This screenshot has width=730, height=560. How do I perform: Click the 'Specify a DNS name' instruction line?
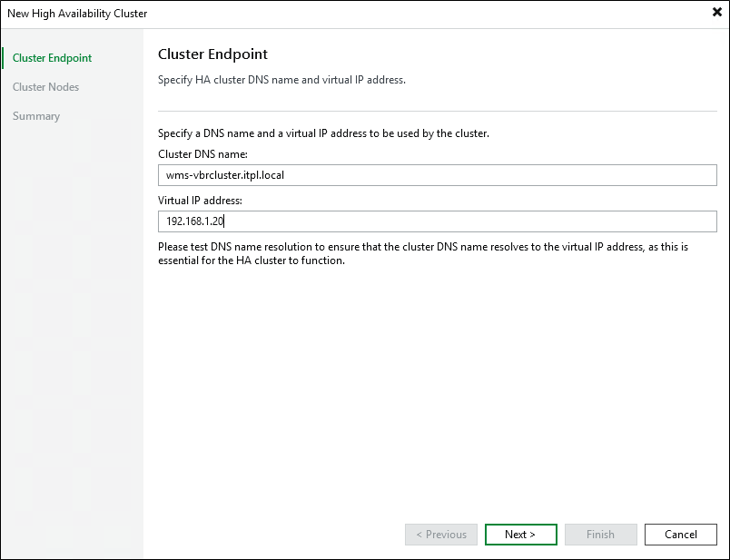323,133
